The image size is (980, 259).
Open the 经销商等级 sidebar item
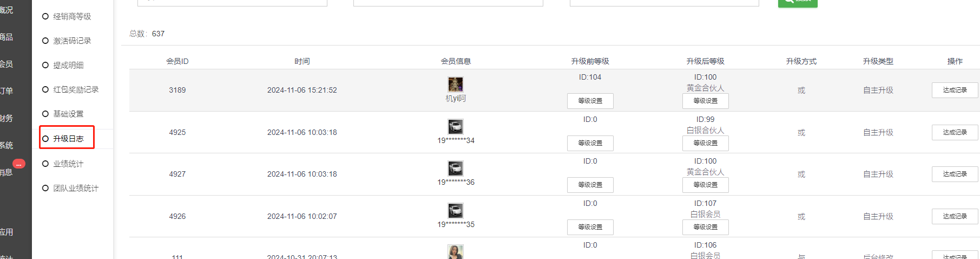72,16
